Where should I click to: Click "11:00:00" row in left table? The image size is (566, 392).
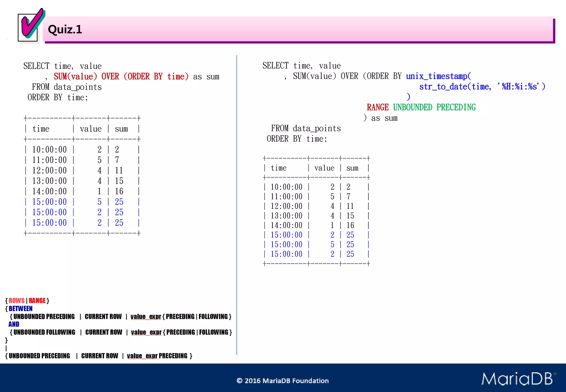click(82, 160)
